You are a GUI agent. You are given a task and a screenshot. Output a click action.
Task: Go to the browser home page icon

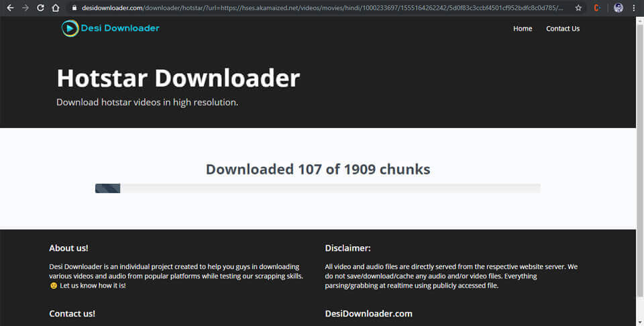[x=56, y=8]
